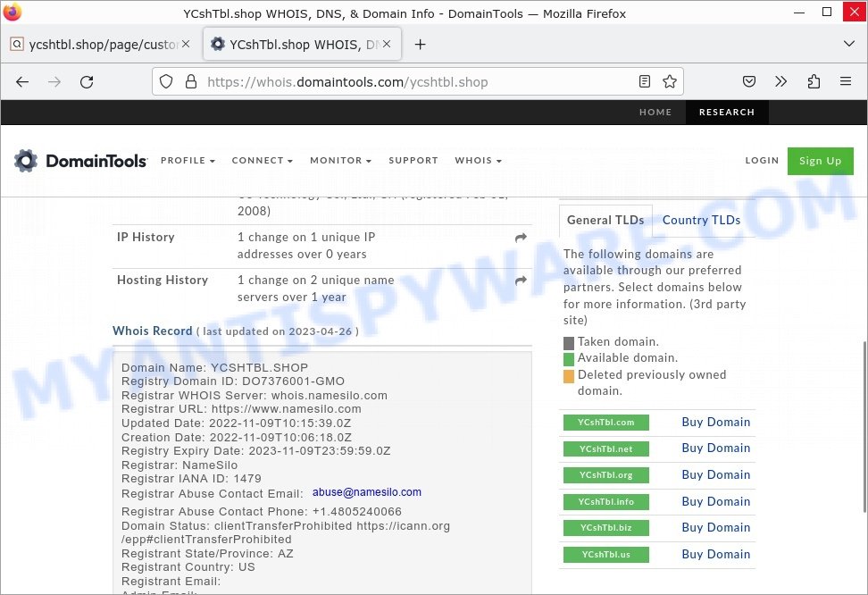This screenshot has width=868, height=595.
Task: Click the green YCshTbl.biz domain badge
Action: point(605,527)
